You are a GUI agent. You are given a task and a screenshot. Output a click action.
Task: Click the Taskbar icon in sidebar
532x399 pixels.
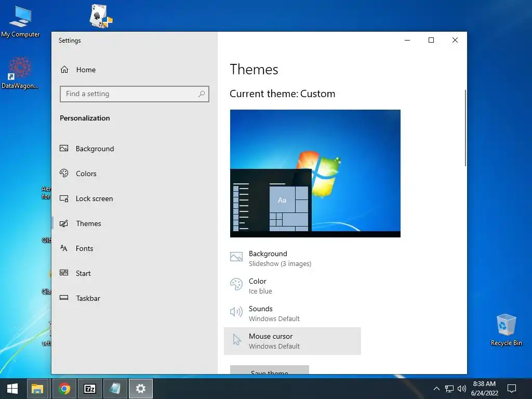coord(64,298)
